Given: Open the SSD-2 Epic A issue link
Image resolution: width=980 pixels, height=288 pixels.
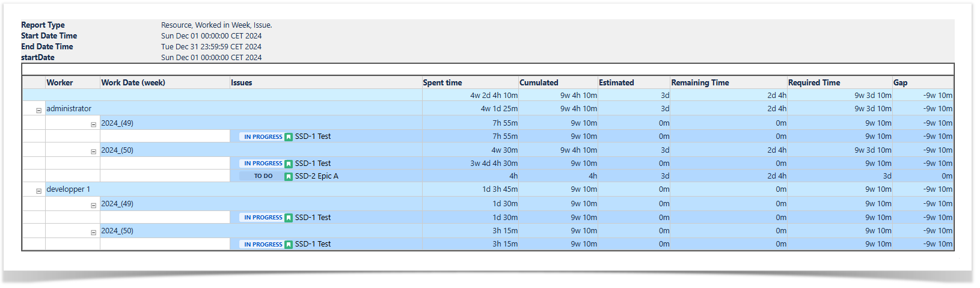Looking at the screenshot, I should pyautogui.click(x=316, y=176).
